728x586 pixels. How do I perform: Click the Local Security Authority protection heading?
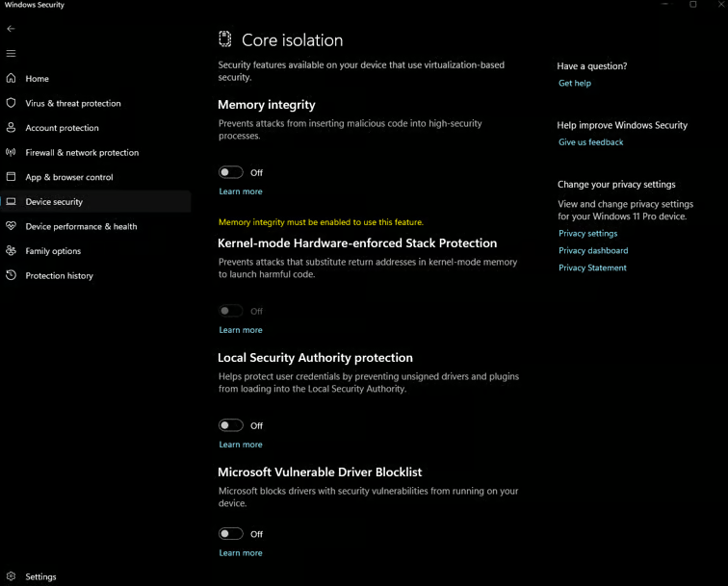pos(315,358)
